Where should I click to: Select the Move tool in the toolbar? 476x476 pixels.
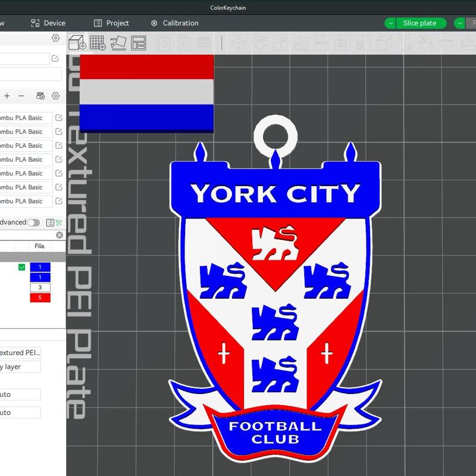click(x=239, y=43)
